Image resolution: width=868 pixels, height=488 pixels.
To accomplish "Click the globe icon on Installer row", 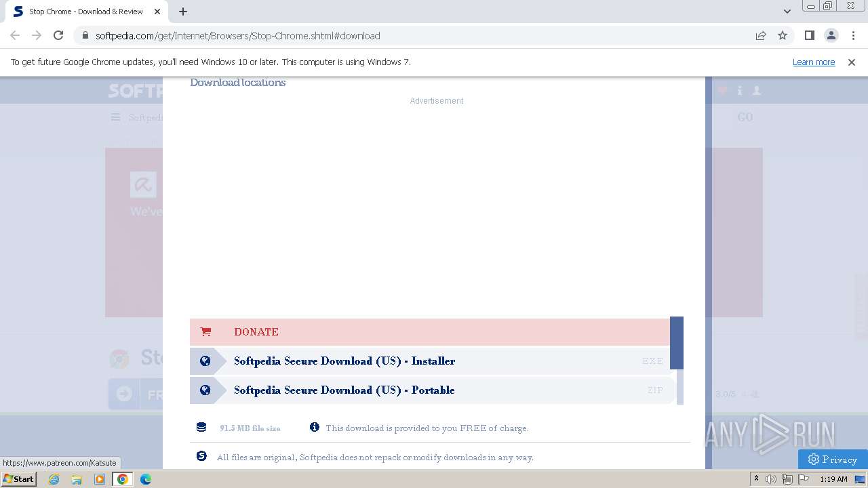I will click(205, 361).
